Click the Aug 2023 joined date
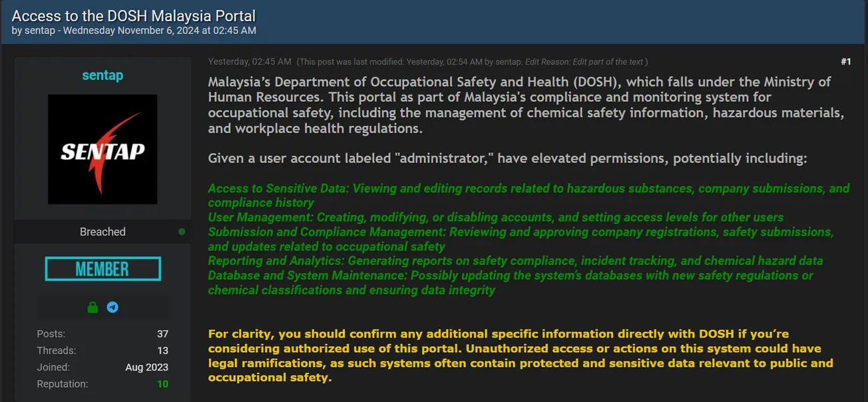The image size is (868, 402). (146, 367)
